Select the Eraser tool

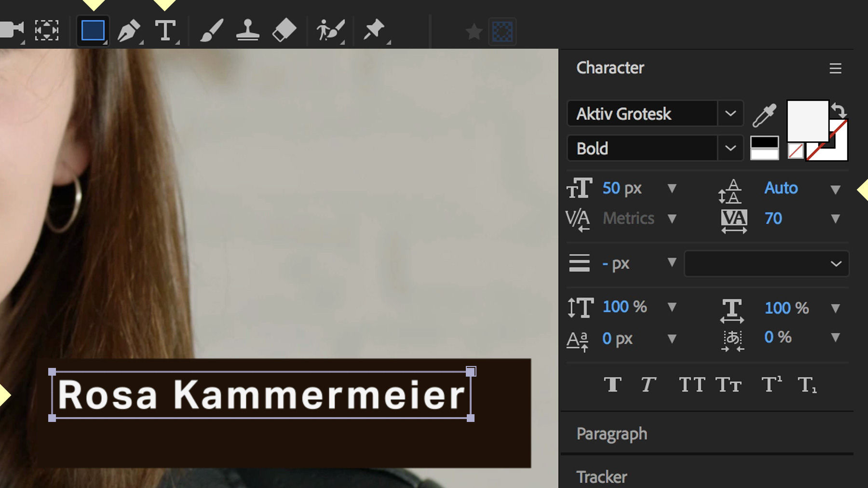[285, 30]
